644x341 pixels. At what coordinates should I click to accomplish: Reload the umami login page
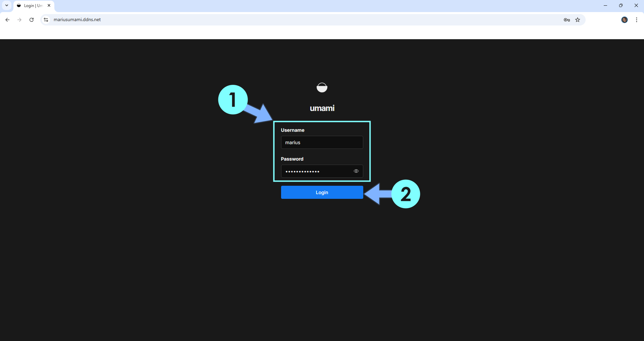tap(32, 20)
